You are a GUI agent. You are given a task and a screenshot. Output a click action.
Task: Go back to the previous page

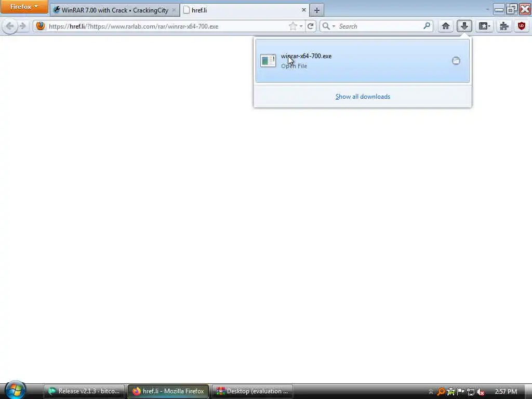[10, 26]
